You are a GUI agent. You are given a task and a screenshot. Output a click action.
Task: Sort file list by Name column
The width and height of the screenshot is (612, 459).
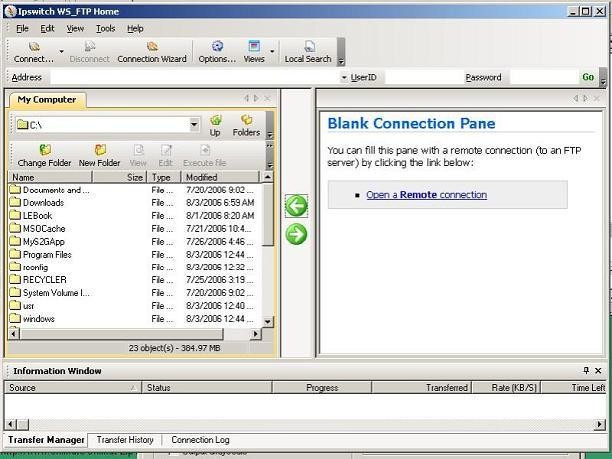point(50,177)
